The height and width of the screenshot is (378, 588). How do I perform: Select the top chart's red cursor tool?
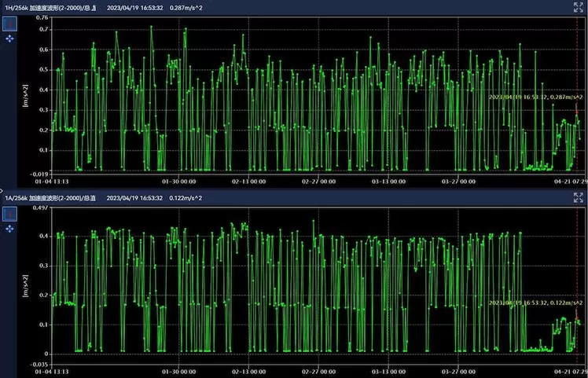(10, 23)
